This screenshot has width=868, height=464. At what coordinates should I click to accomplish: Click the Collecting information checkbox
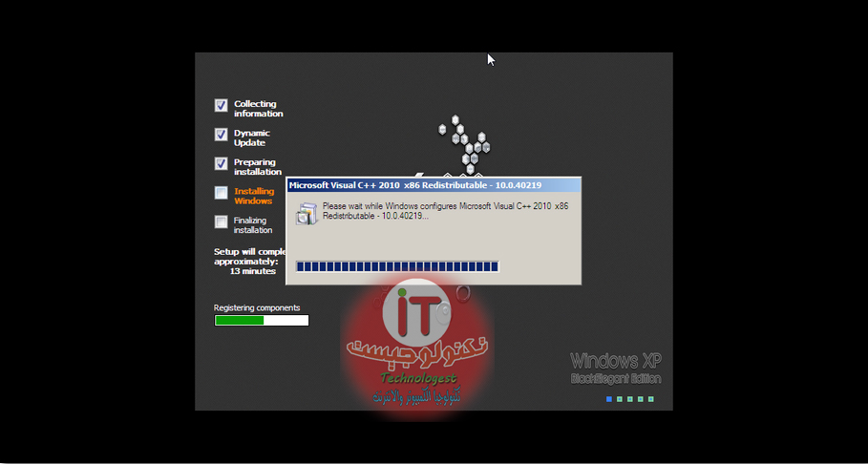pyautogui.click(x=221, y=105)
